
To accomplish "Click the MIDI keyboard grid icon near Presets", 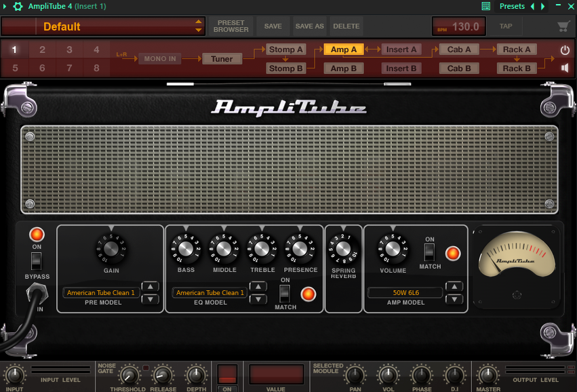I will (485, 6).
